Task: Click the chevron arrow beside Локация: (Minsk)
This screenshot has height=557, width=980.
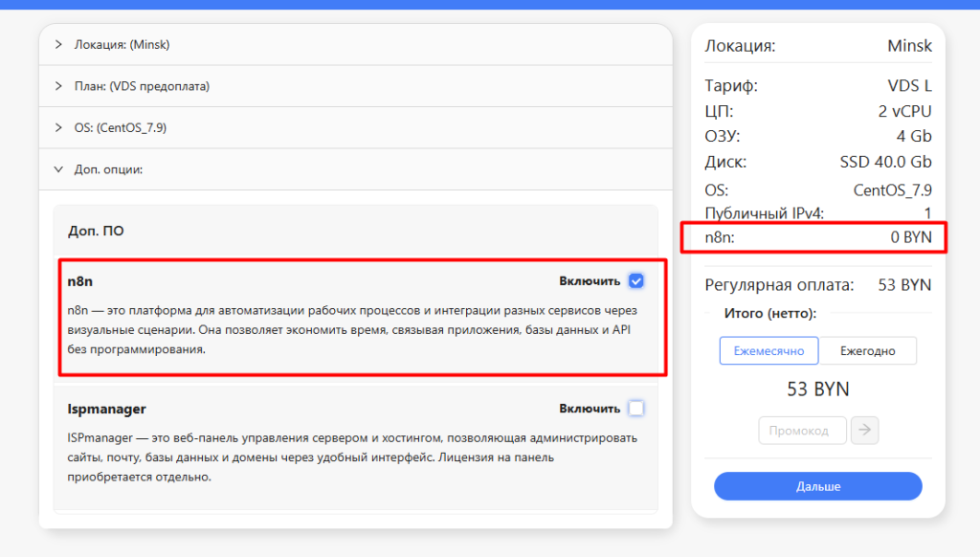Action: (58, 45)
